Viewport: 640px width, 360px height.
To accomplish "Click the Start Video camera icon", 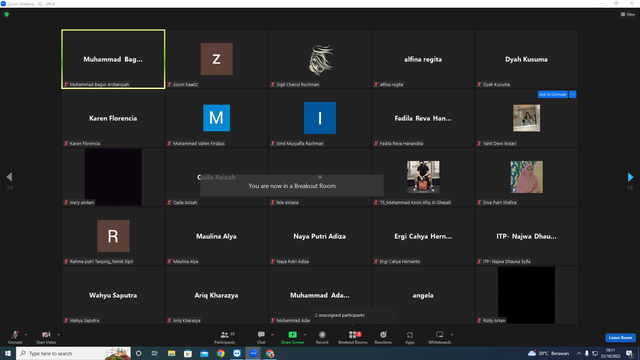I will (46, 335).
